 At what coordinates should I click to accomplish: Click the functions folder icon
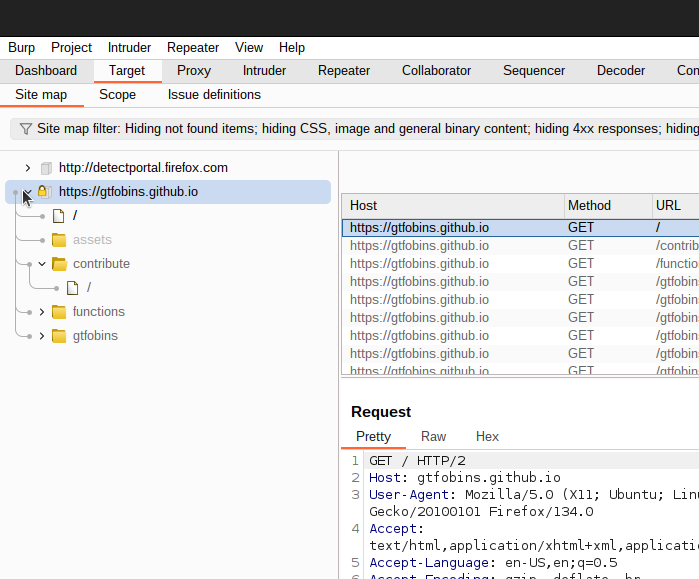(59, 312)
